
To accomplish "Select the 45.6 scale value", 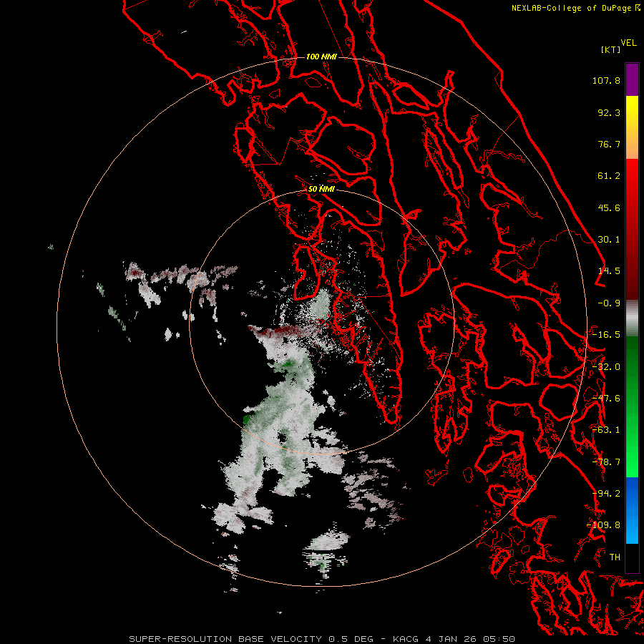I will [x=609, y=208].
